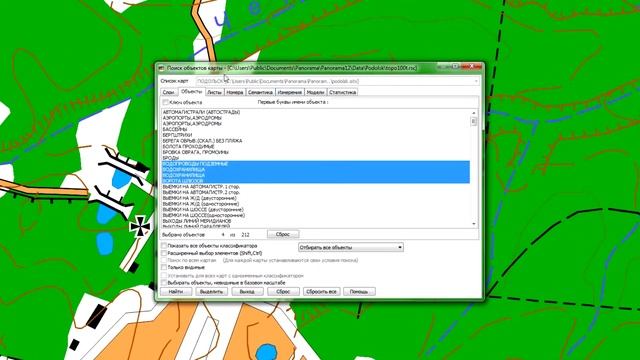Viewport: 640px width, 360px height.
Task: Click highlighted ВОДОПРОВОДЫ ПОДЗЕМНЫЕ row
Action: click(x=316, y=164)
